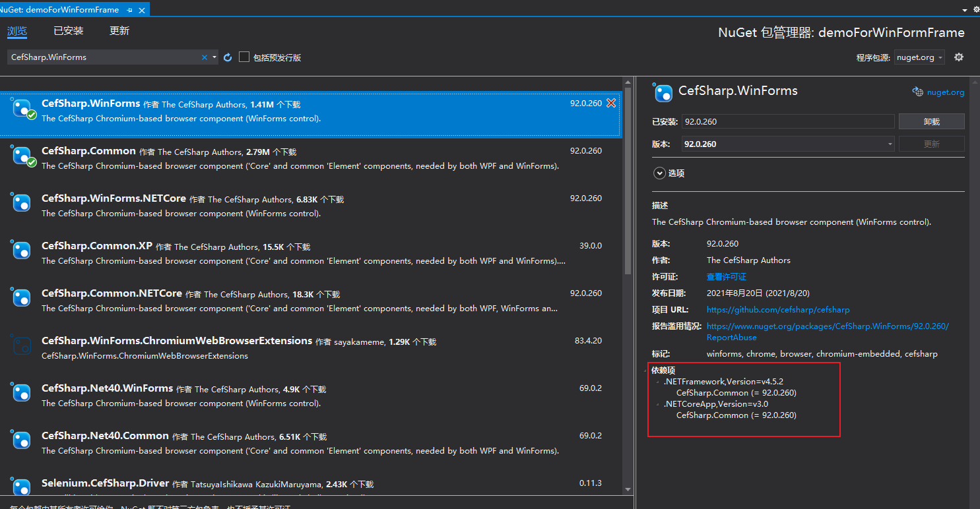Viewport: 980px width, 509px height.
Task: Select the CefSharp.Net40.Common package title
Action: point(105,436)
